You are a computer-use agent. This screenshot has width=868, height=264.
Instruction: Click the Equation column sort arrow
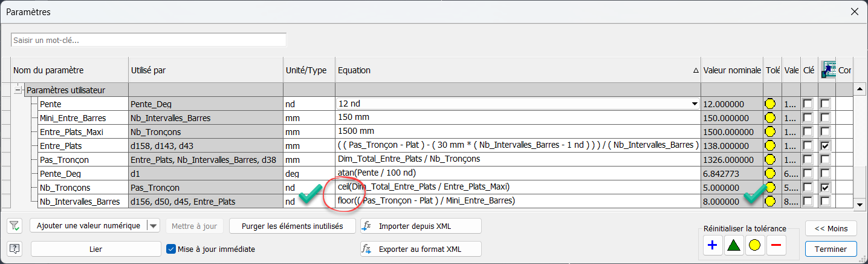[x=696, y=71]
